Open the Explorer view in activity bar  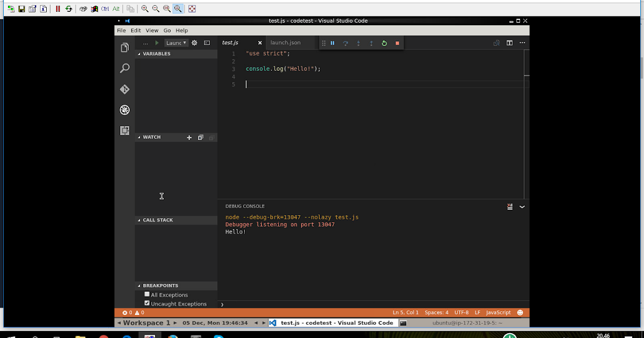pos(125,48)
